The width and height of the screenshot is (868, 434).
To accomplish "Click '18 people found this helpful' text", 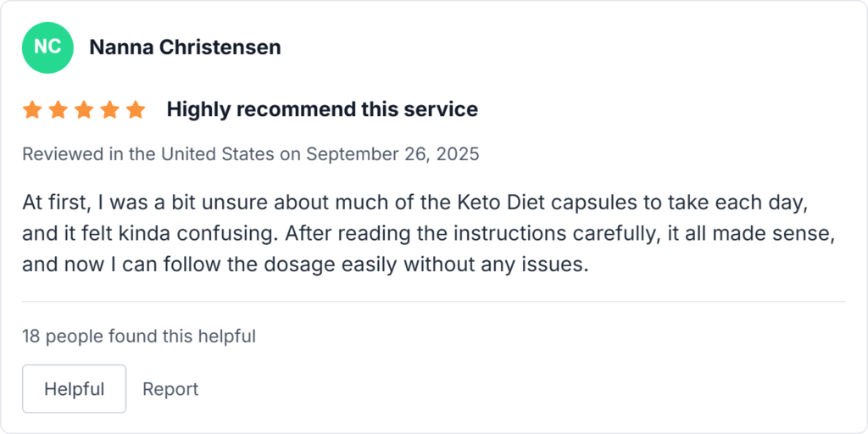I will [x=139, y=336].
